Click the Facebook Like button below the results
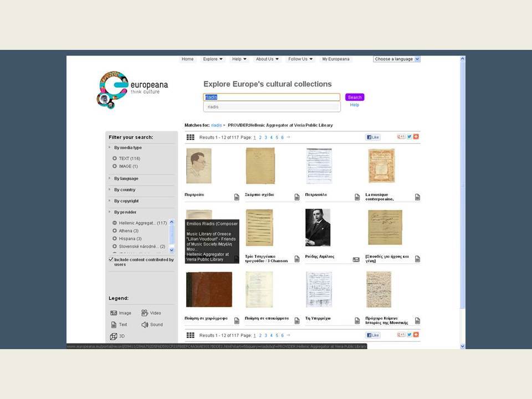Screen dimensions: 532x399 pos(373,335)
